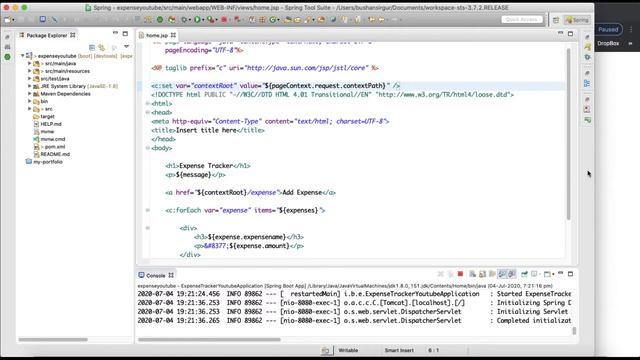Screen dimensions: 640x360
Task: Click the editor vertical scrollbar
Action: pos(568,133)
